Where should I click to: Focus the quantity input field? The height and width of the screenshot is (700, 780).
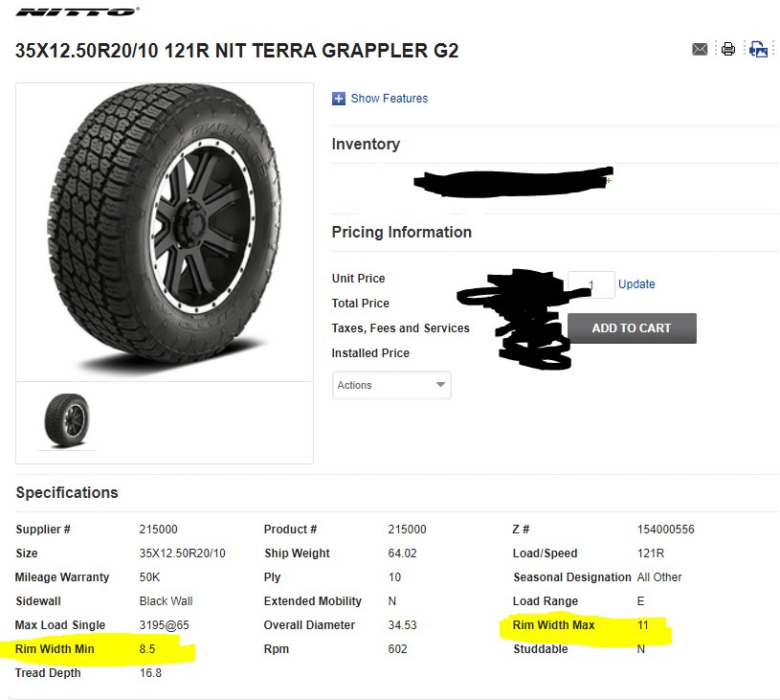591,284
